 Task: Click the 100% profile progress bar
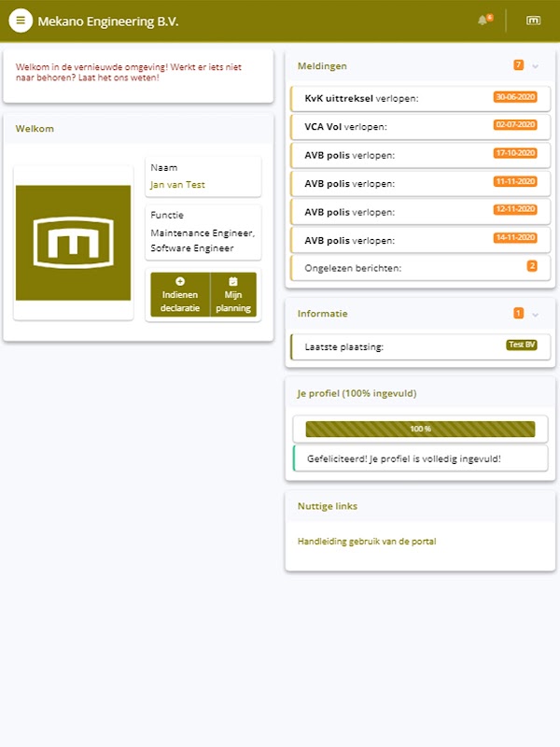click(420, 429)
